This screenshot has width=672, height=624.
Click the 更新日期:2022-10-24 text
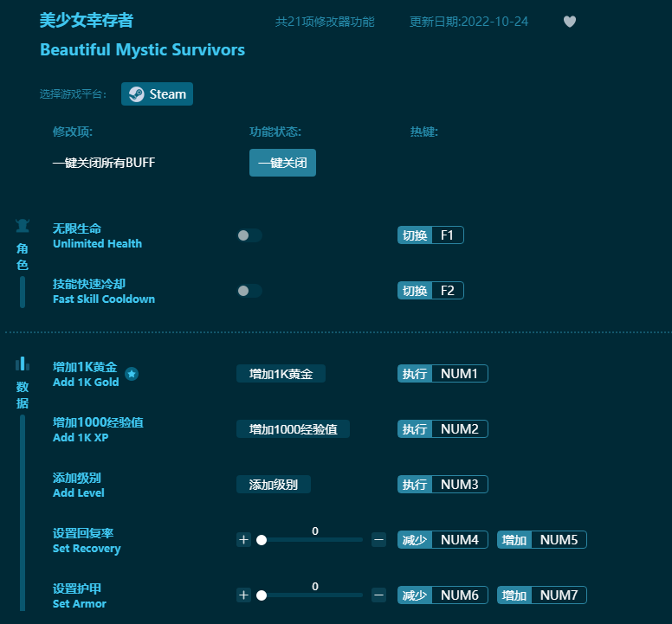pos(468,22)
